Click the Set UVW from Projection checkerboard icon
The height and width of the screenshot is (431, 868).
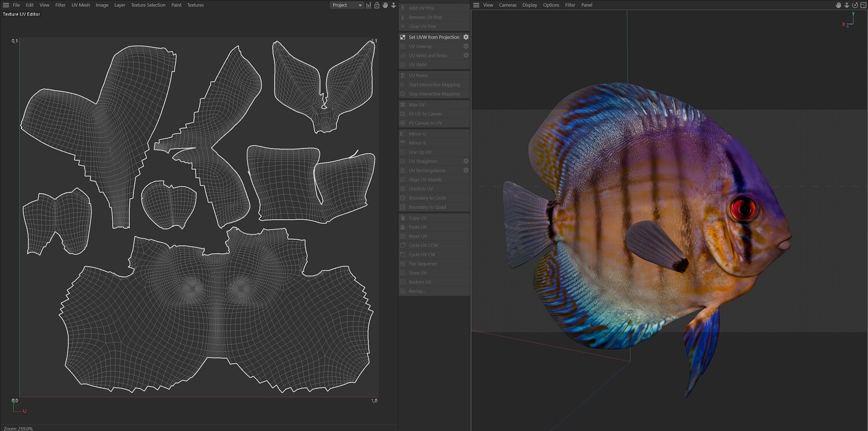403,37
